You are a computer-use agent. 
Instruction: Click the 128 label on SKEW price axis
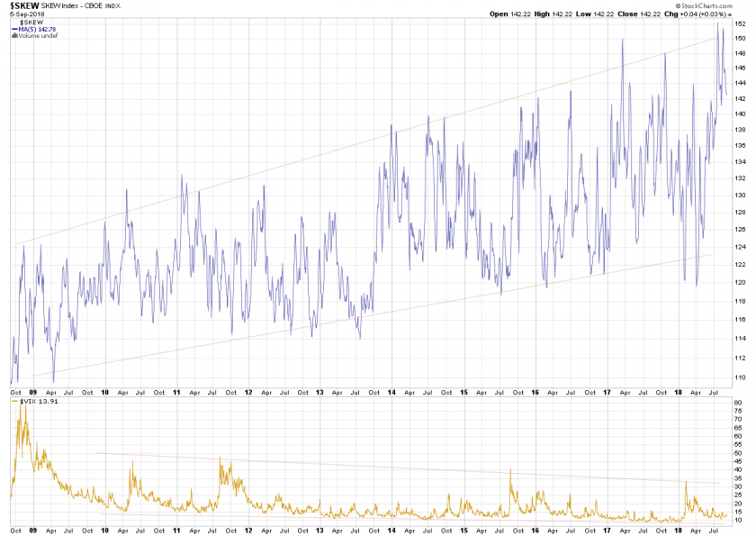pos(740,212)
